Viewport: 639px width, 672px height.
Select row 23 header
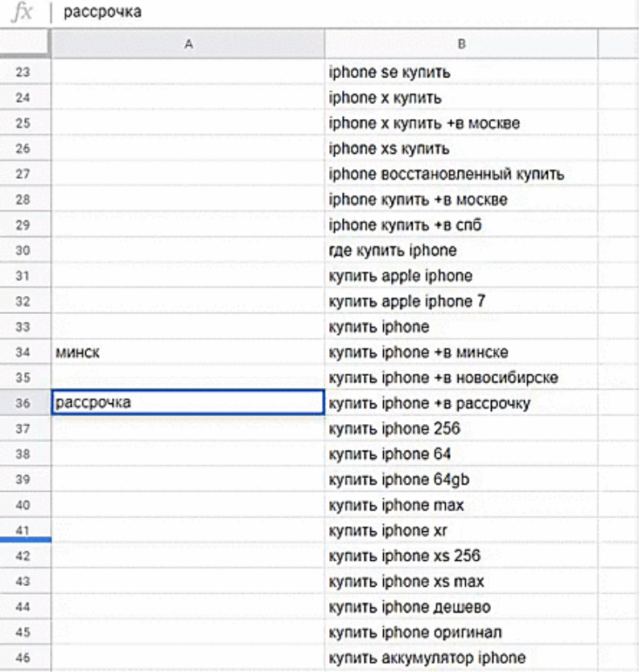tap(25, 72)
